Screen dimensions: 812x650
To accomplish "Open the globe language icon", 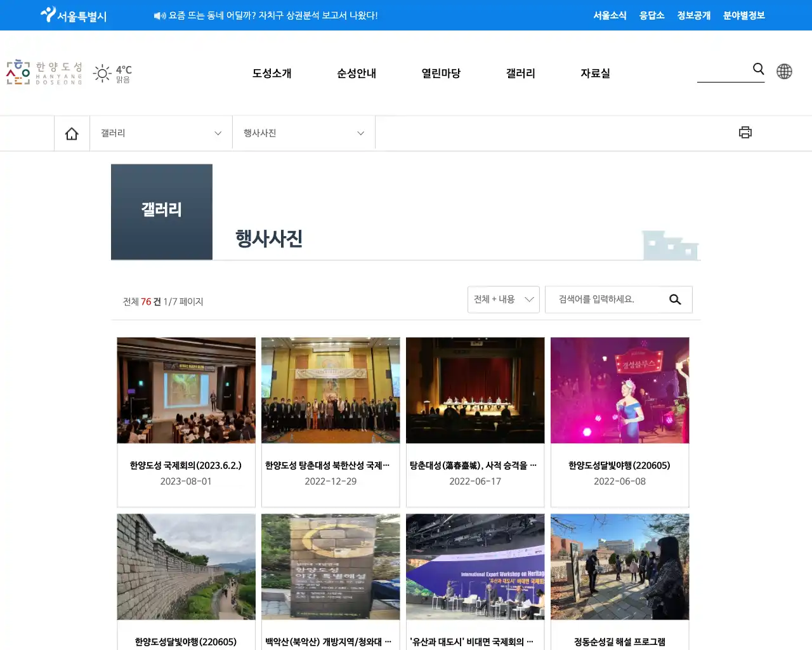I will pyautogui.click(x=784, y=71).
